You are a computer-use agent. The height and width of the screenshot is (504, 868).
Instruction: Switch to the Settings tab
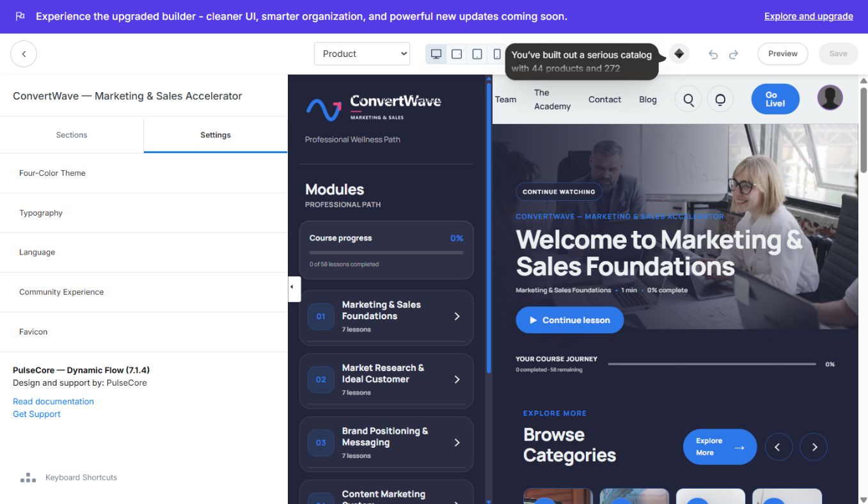pos(216,135)
